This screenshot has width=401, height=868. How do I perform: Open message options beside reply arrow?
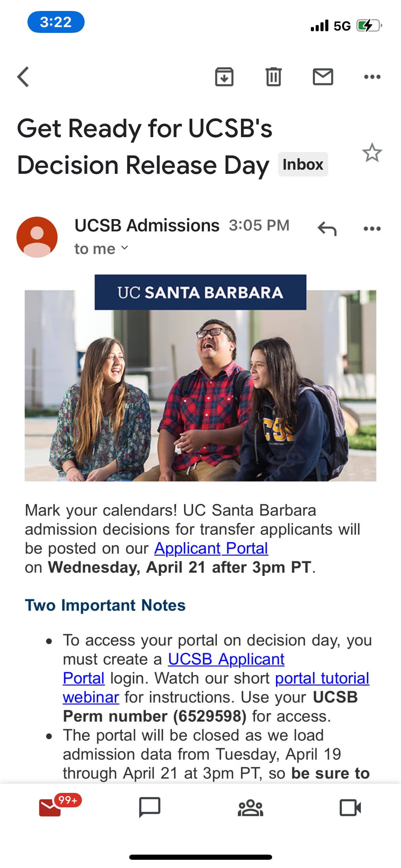(372, 229)
